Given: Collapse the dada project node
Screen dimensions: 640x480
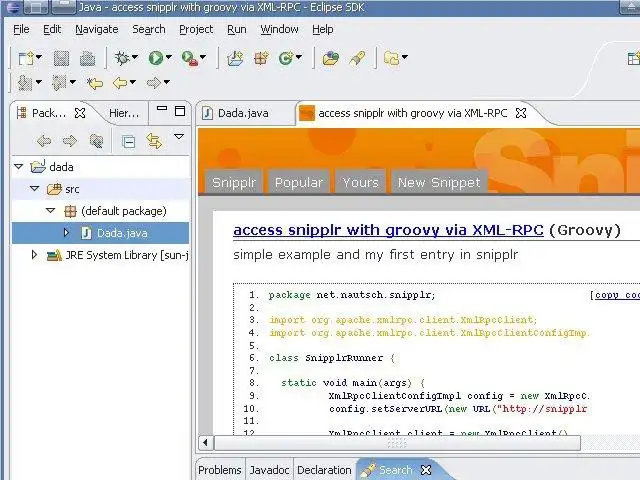Looking at the screenshot, I should coord(19,167).
